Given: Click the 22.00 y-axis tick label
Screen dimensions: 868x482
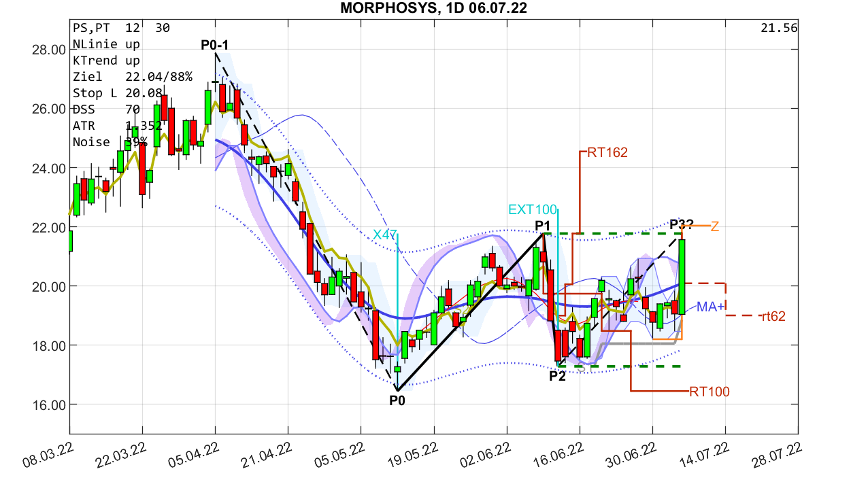Looking at the screenshot, I should (48, 227).
